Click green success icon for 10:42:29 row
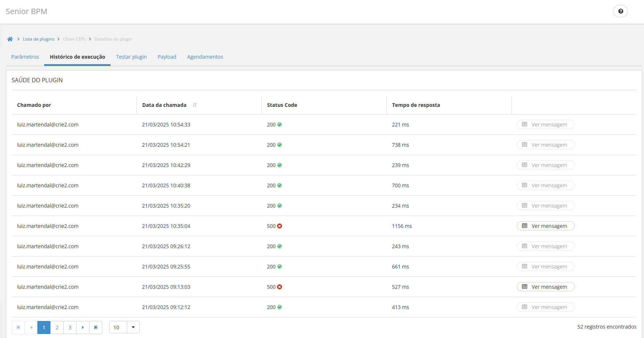The width and height of the screenshot is (644, 338). (279, 165)
